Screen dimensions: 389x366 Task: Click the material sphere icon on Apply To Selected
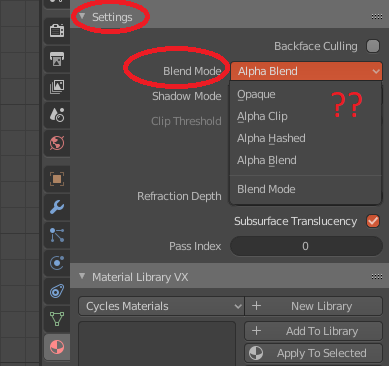pos(256,353)
